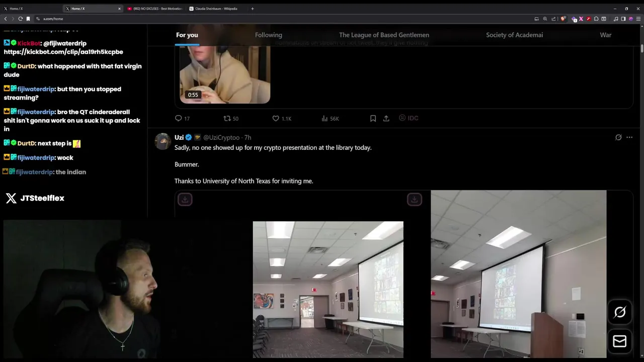Open a new tab with plus button
Image resolution: width=644 pixels, height=362 pixels.
tap(252, 9)
